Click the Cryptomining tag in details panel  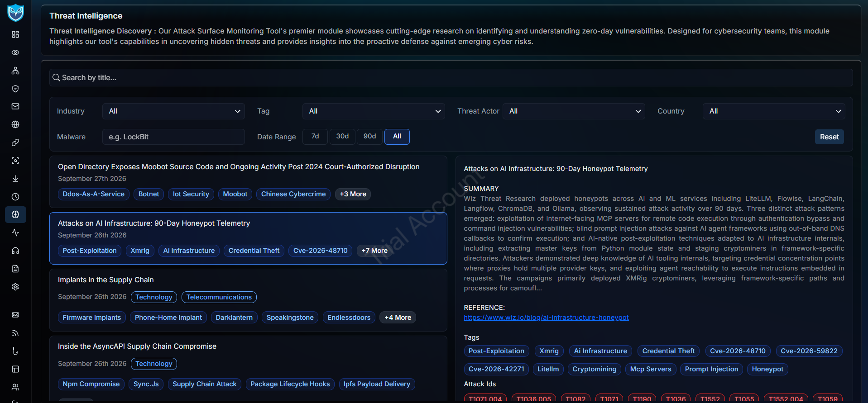coord(595,369)
